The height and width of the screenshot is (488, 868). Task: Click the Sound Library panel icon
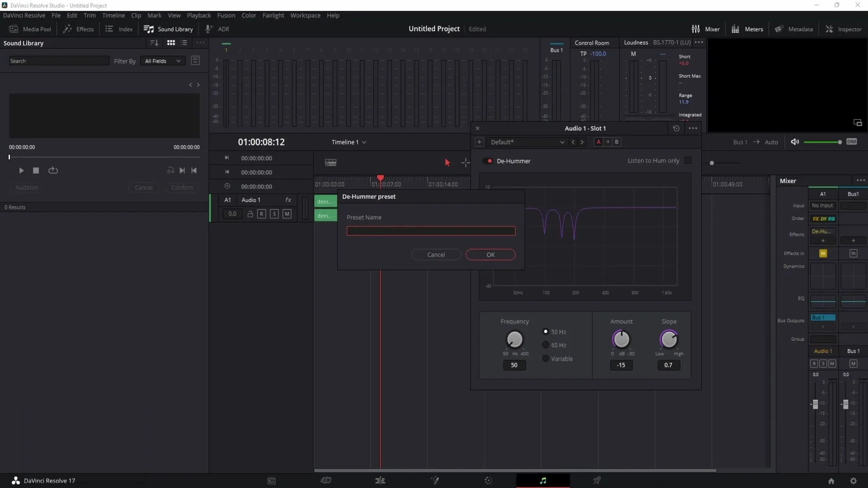[x=148, y=28]
